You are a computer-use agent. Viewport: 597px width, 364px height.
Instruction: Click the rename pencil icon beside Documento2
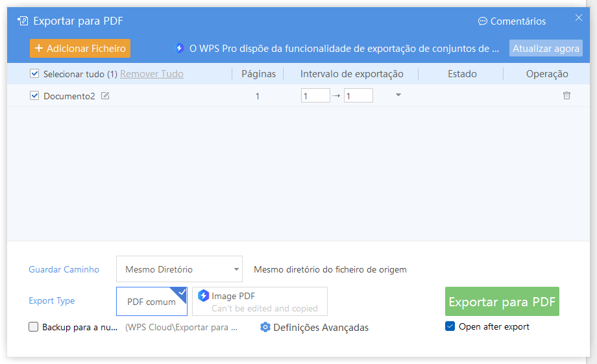(x=105, y=96)
